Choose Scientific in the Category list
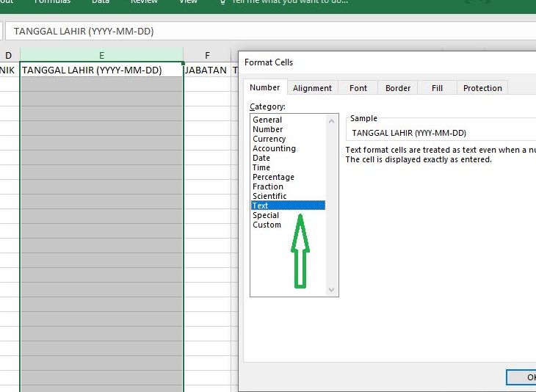The width and height of the screenshot is (536, 392). coord(269,196)
